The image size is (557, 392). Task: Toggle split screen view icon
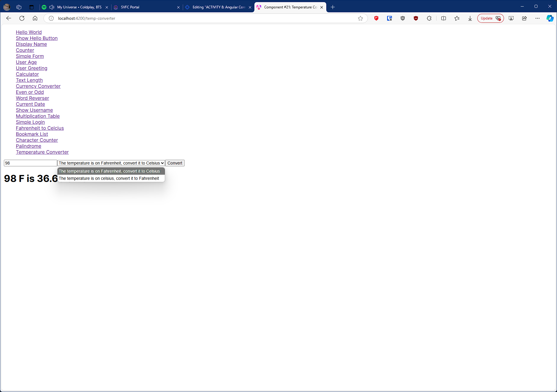coord(443,18)
